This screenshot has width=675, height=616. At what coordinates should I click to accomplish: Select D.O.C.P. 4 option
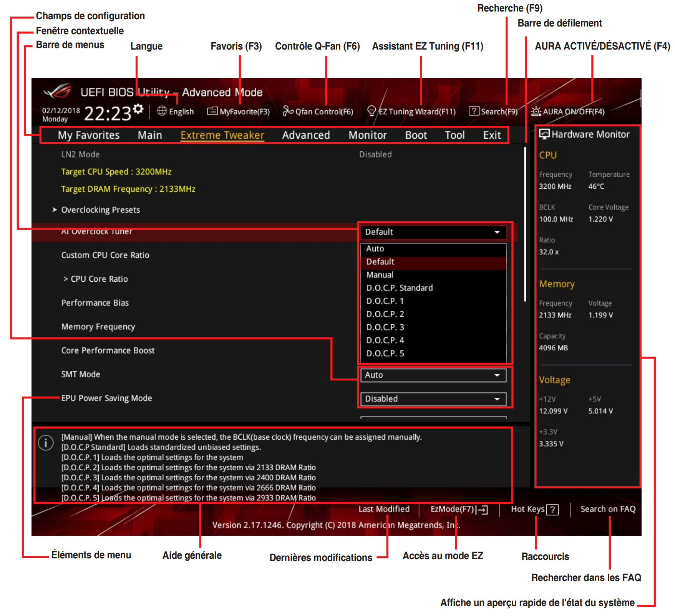click(433, 340)
